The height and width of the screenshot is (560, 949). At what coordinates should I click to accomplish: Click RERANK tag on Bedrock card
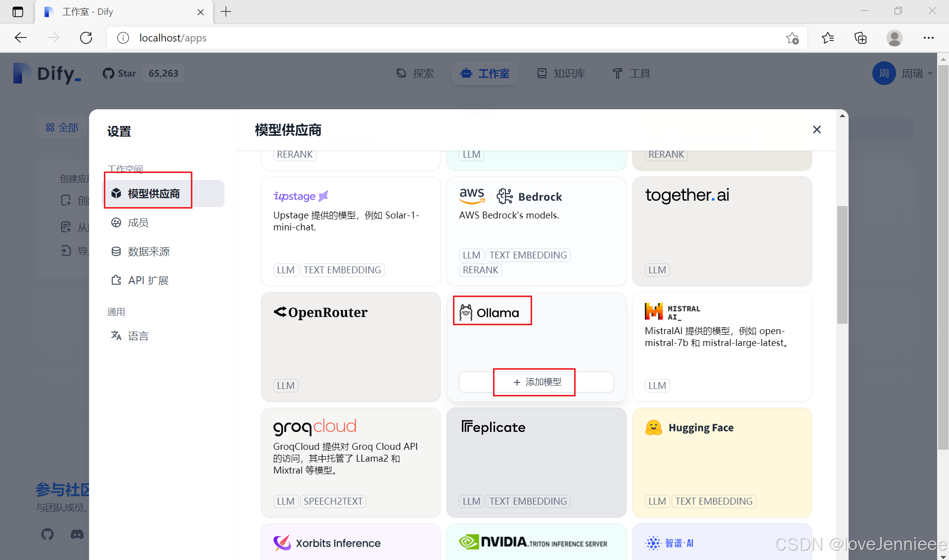point(480,270)
